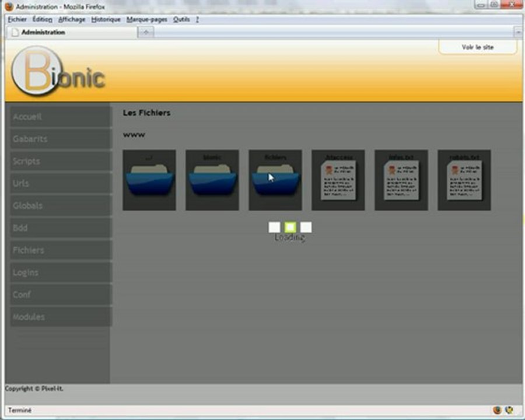Click the 'Copyright © Pixel-it.' footer text

click(x=34, y=388)
